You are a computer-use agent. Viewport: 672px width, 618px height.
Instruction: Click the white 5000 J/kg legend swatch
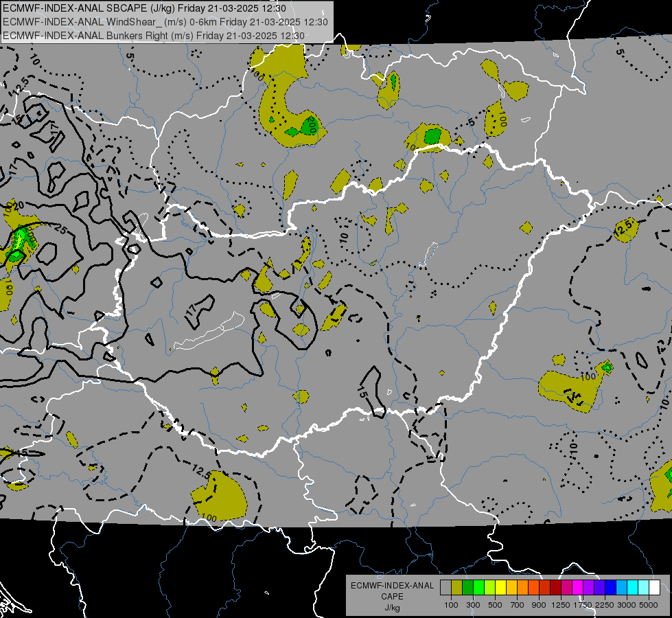(x=655, y=588)
